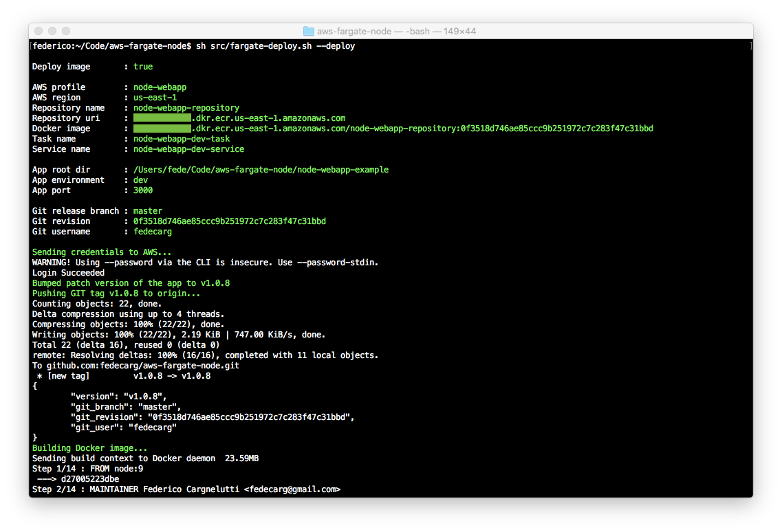Select the 'us-east-1' AWS region text
782x532 pixels.
tap(154, 97)
